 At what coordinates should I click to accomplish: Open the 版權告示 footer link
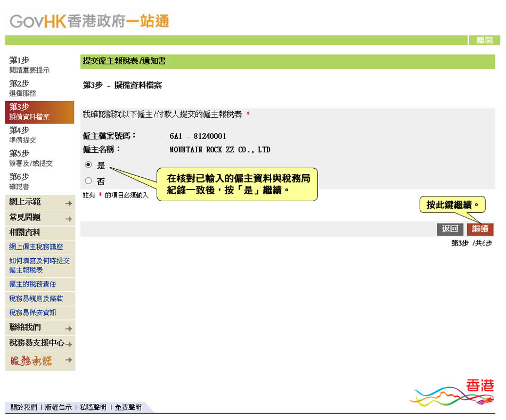tap(58, 407)
